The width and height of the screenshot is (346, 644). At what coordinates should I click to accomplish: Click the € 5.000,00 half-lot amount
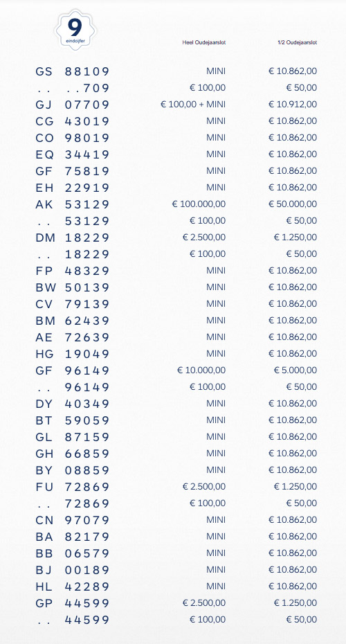point(295,370)
